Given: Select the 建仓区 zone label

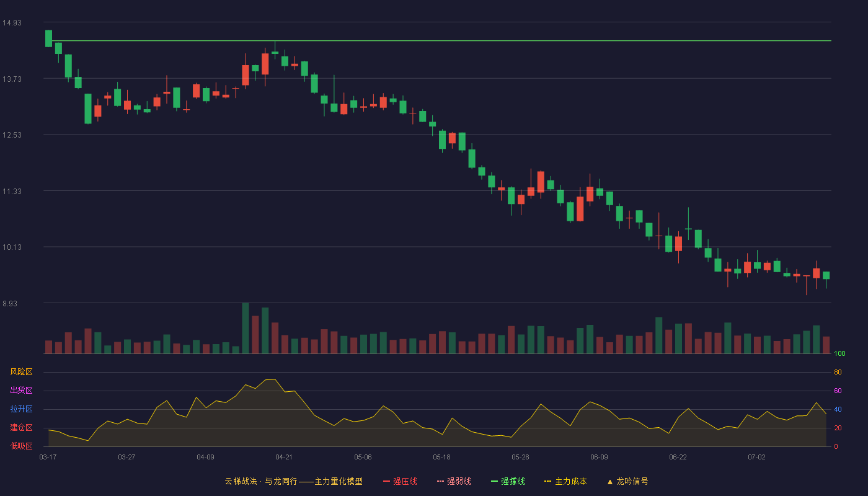Looking at the screenshot, I should [21, 428].
